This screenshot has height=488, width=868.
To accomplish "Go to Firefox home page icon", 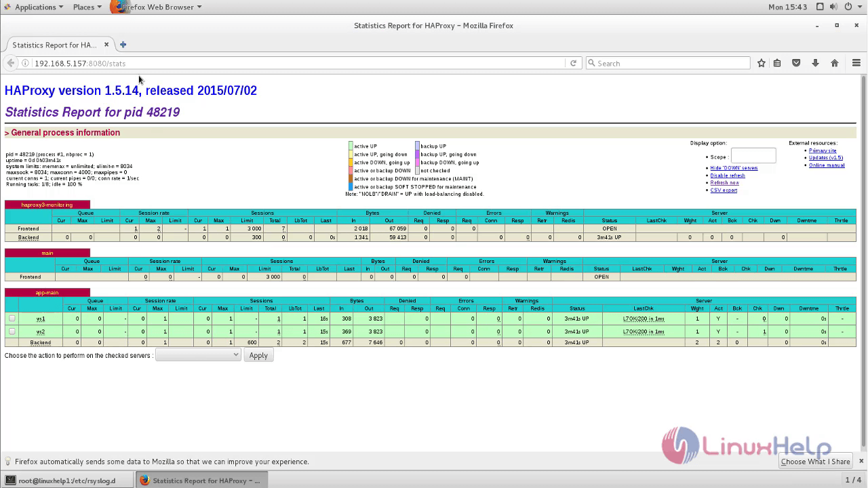I will tap(835, 63).
